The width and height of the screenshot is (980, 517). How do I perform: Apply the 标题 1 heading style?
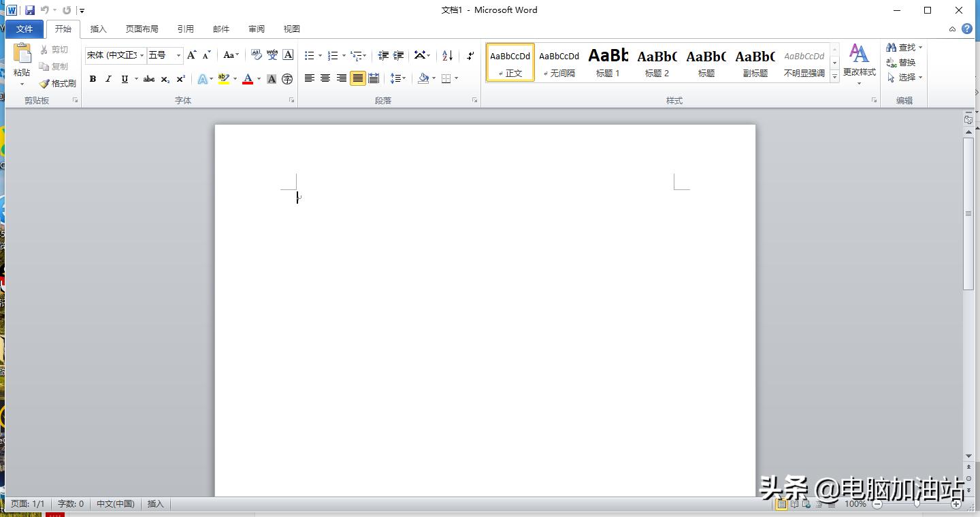[608, 62]
